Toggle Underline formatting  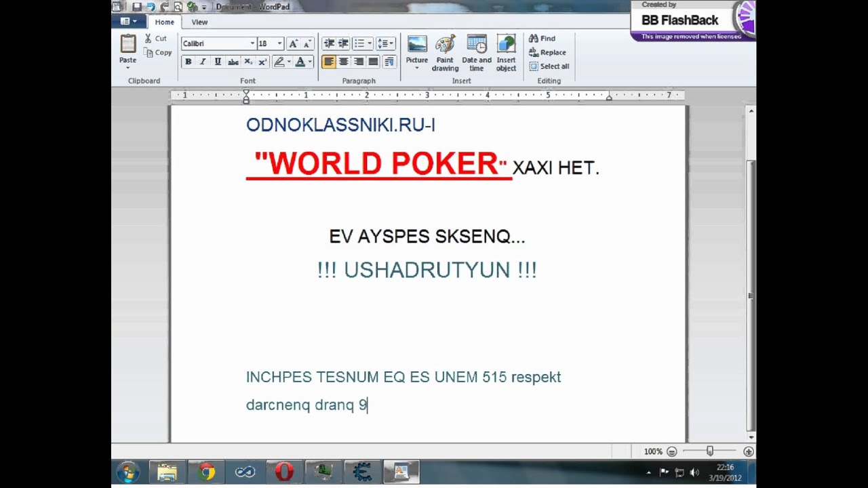pos(217,62)
